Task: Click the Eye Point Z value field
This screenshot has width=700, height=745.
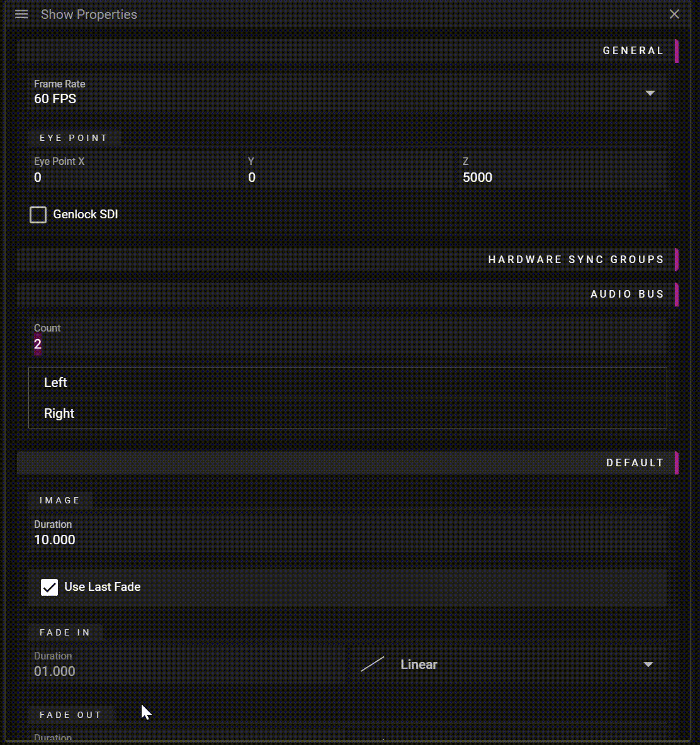Action: [x=562, y=177]
